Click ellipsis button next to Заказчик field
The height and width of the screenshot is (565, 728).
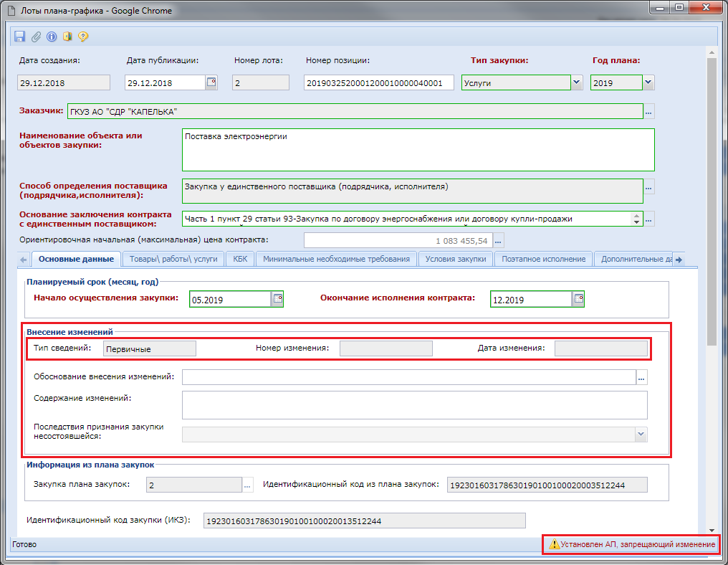pyautogui.click(x=649, y=113)
